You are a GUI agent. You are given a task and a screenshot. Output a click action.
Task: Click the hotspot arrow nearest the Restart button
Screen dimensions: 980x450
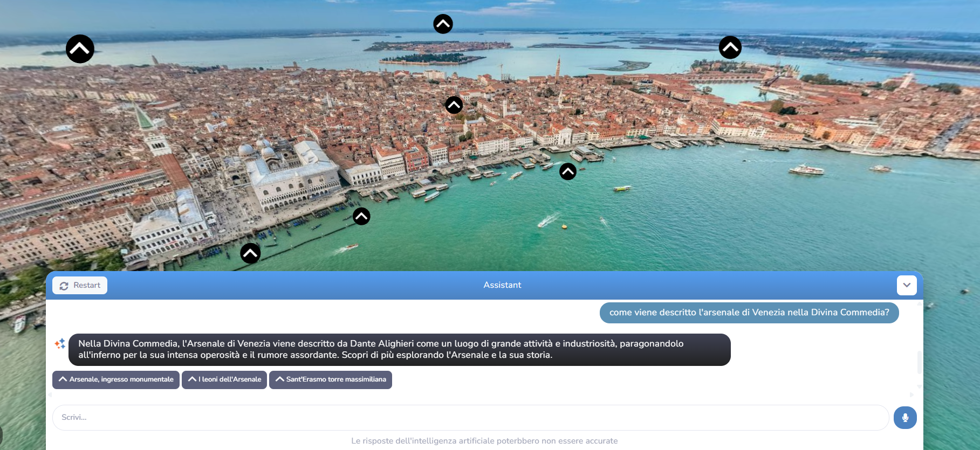[250, 253]
